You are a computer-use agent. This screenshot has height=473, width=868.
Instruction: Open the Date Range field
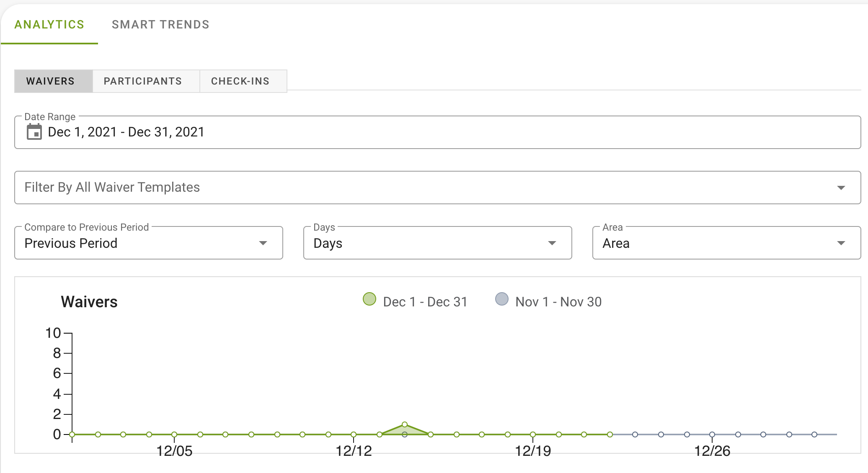438,132
